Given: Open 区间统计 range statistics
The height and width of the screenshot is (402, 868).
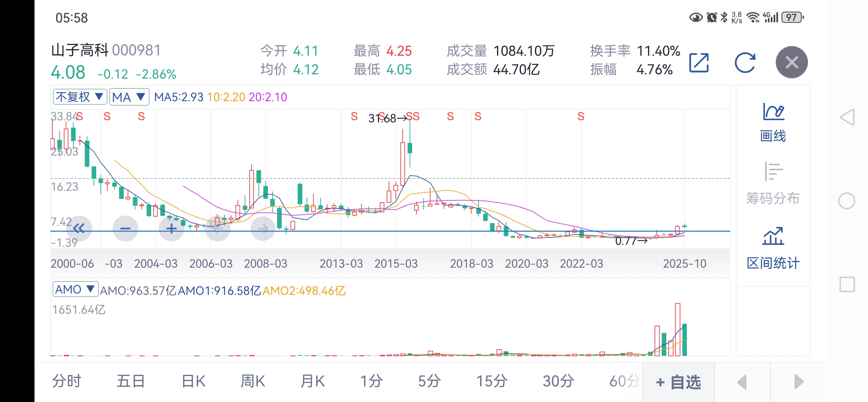Looking at the screenshot, I should click(773, 248).
